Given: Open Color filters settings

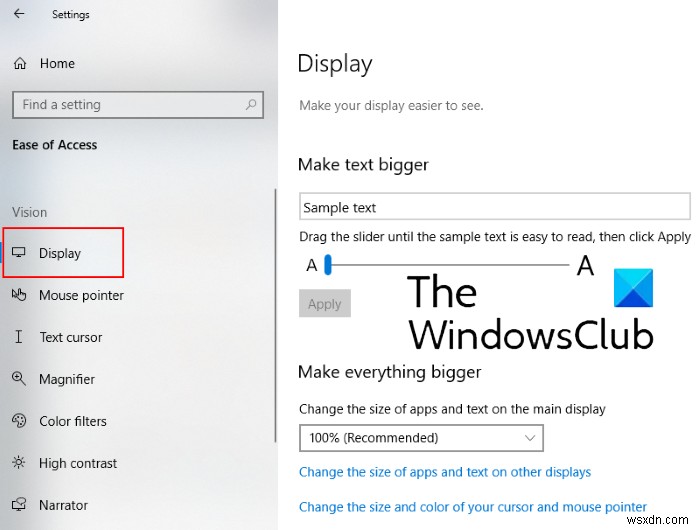Looking at the screenshot, I should [73, 421].
